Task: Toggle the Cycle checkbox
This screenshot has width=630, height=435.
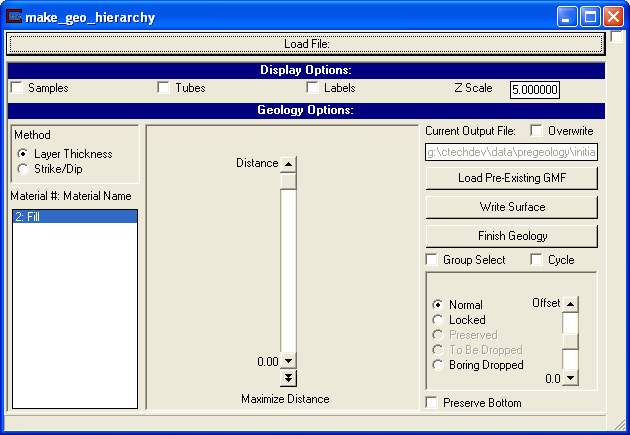Action: 536,260
